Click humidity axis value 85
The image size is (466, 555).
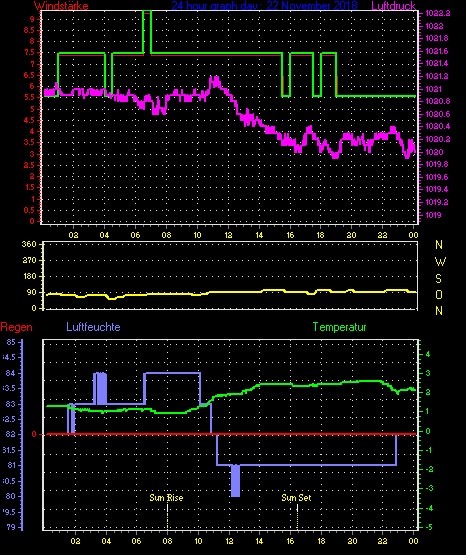[11, 342]
